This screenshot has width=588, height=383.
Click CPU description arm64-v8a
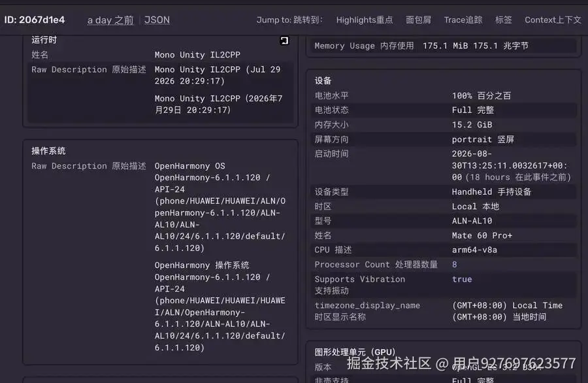click(x=474, y=250)
